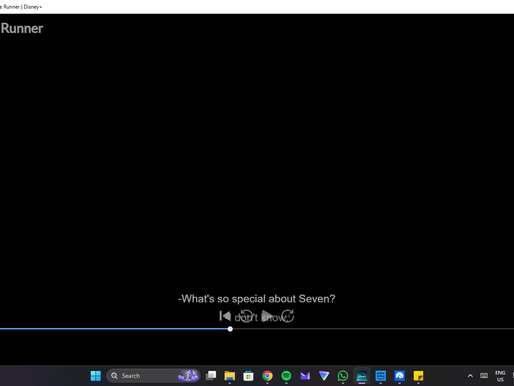
Task: Launch Microsoft Store from taskbar
Action: pyautogui.click(x=248, y=376)
